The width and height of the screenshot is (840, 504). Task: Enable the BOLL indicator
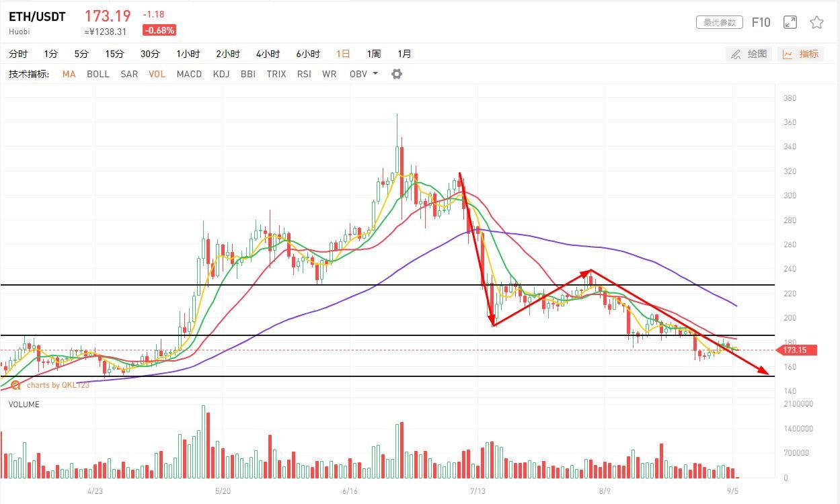(x=98, y=74)
